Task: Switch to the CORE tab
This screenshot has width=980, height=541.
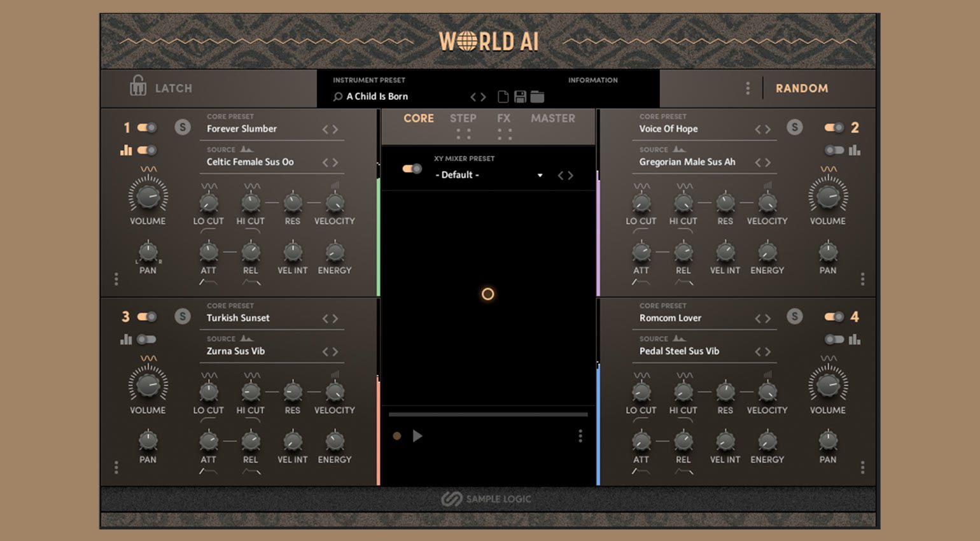Action: tap(419, 118)
